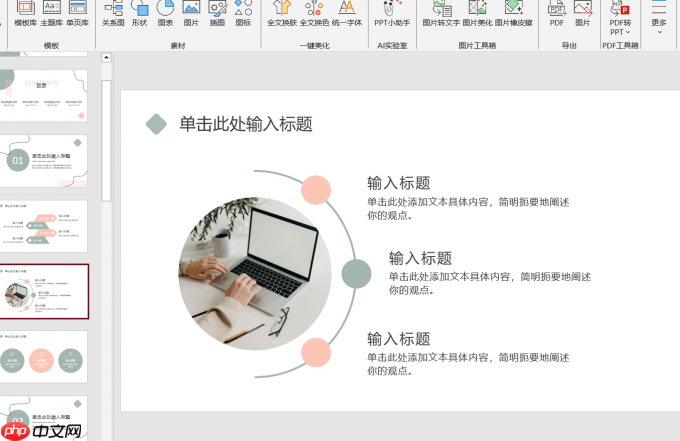Click body text beside the green circle

coord(490,283)
